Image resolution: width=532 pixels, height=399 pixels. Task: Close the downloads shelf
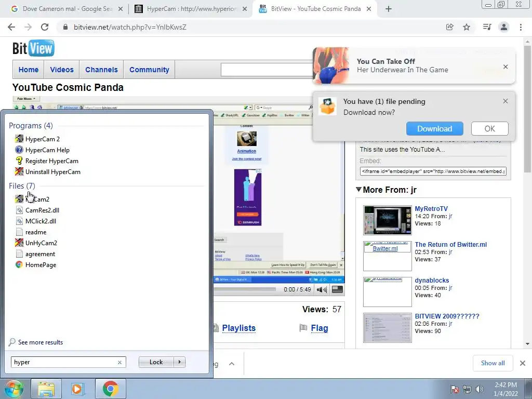pyautogui.click(x=523, y=363)
